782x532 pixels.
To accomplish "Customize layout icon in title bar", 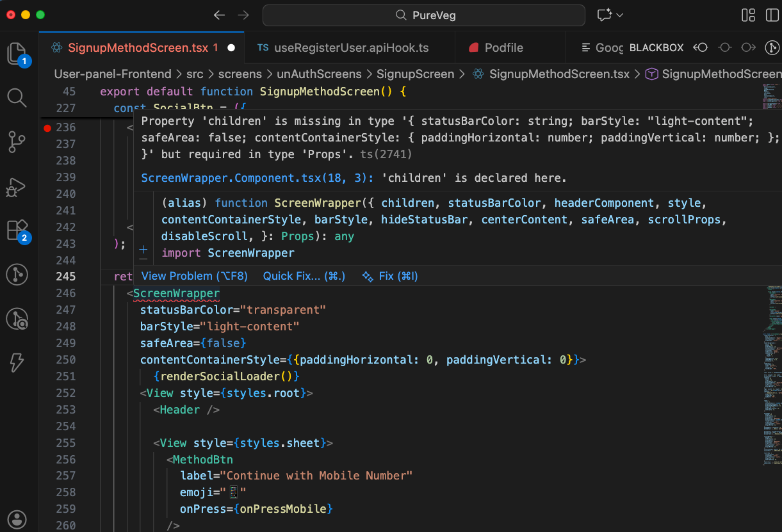I will click(x=748, y=15).
